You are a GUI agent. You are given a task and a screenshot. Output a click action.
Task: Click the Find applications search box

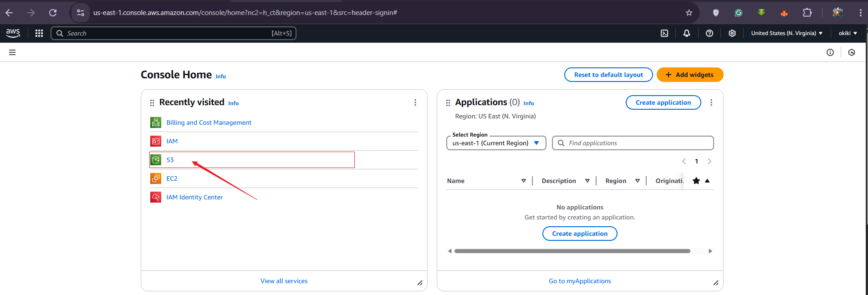(633, 143)
